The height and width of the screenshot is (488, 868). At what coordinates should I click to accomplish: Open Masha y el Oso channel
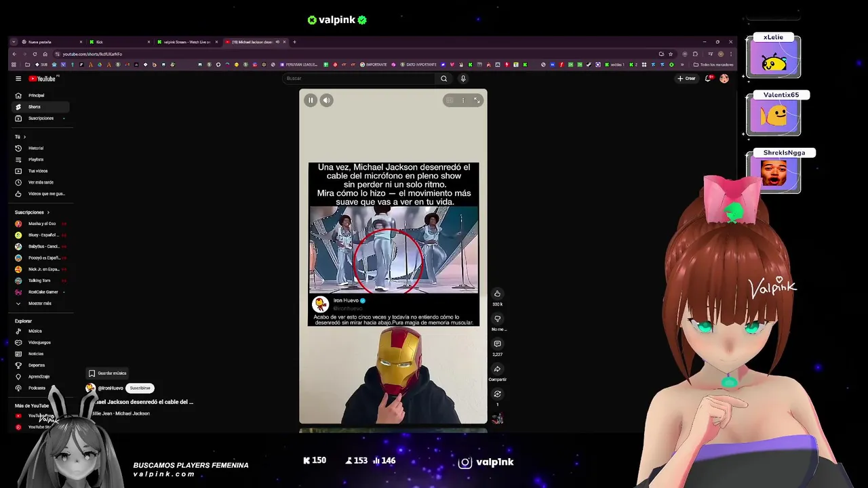click(41, 224)
